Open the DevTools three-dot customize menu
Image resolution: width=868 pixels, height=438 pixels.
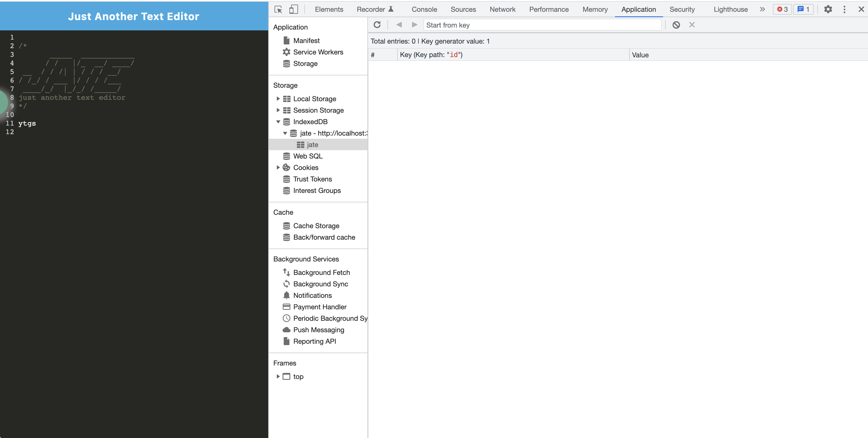click(845, 9)
